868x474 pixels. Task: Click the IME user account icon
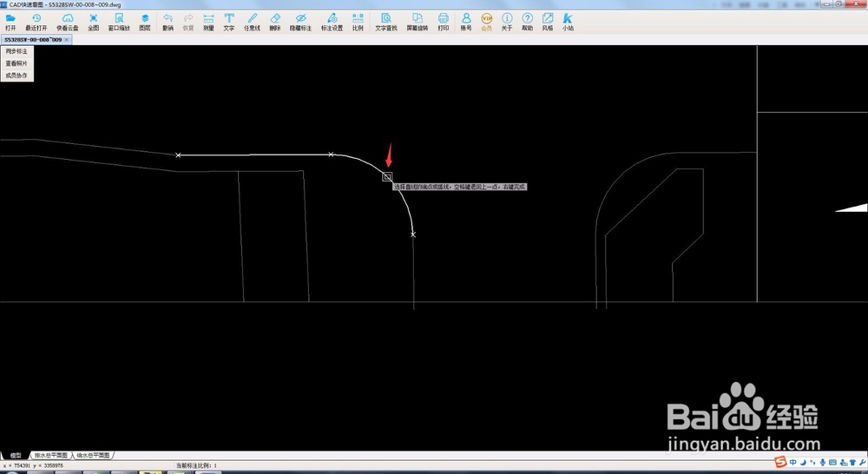[x=843, y=463]
